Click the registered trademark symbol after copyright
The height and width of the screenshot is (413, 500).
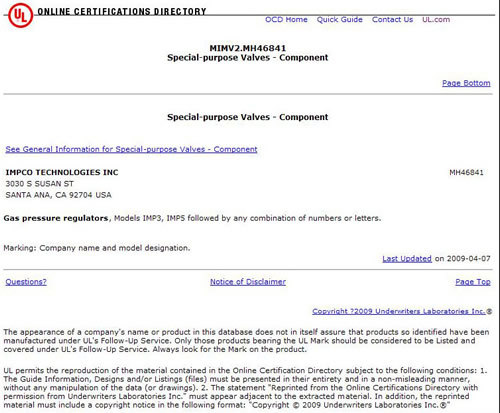[489, 312]
